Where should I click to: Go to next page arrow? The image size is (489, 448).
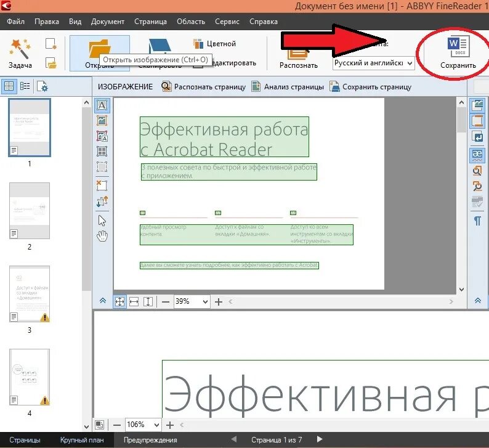[320, 439]
